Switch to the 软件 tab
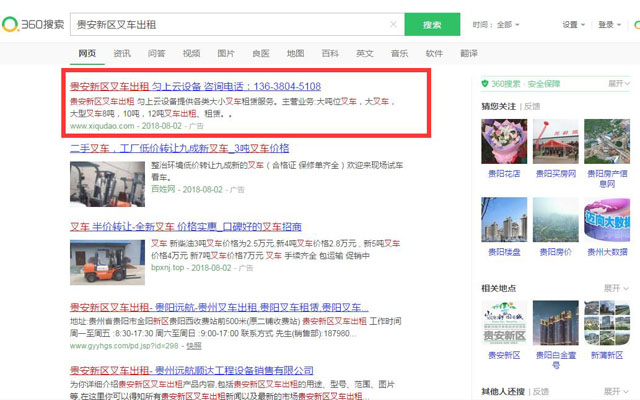This screenshot has width=640, height=400. click(434, 53)
